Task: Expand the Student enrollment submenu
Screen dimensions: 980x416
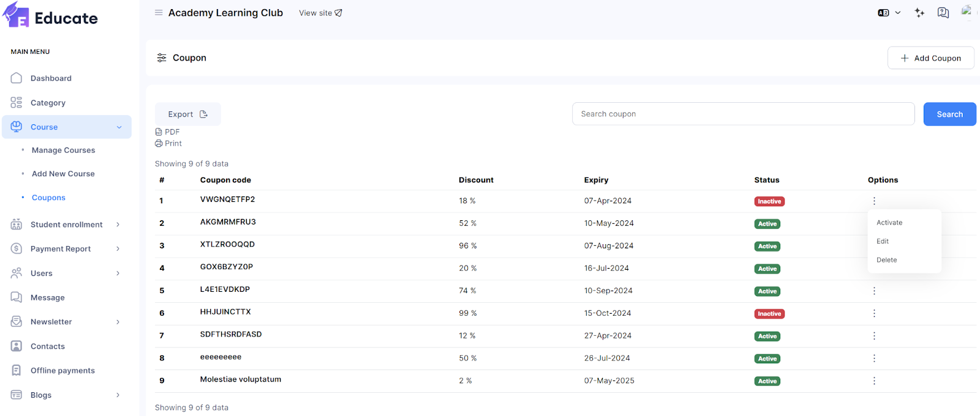Action: point(118,225)
